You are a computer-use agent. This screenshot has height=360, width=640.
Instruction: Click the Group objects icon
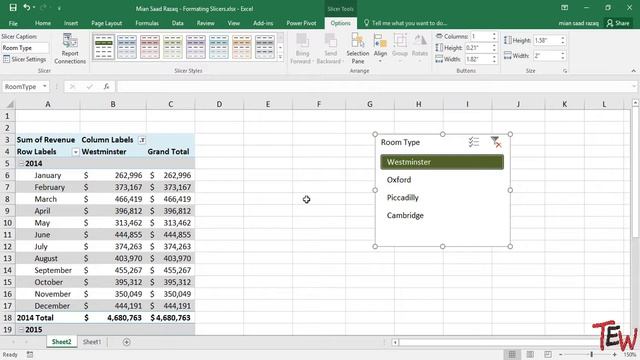pyautogui.click(x=400, y=49)
